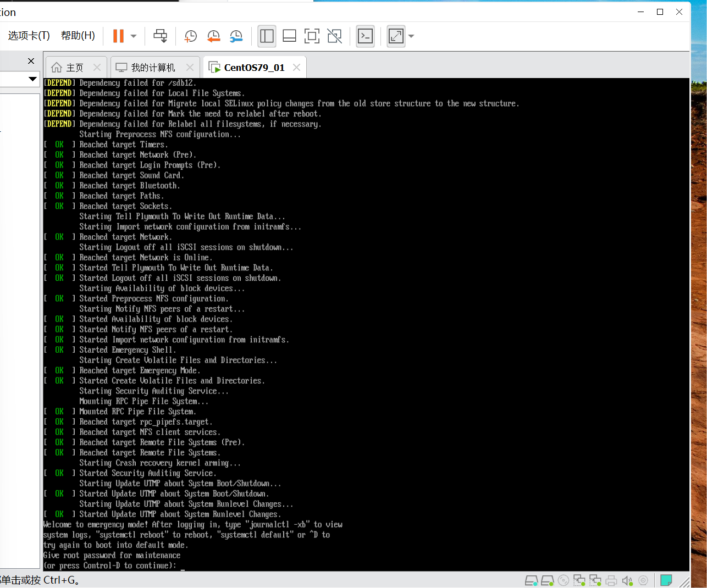Open the 选项卡(T) menu
This screenshot has height=588, width=707.
pos(29,36)
